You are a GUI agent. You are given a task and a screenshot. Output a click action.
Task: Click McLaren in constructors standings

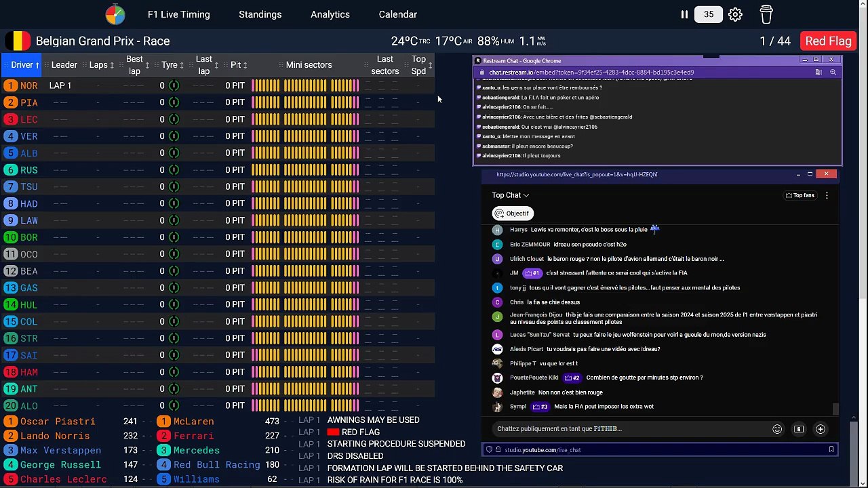[x=193, y=422]
